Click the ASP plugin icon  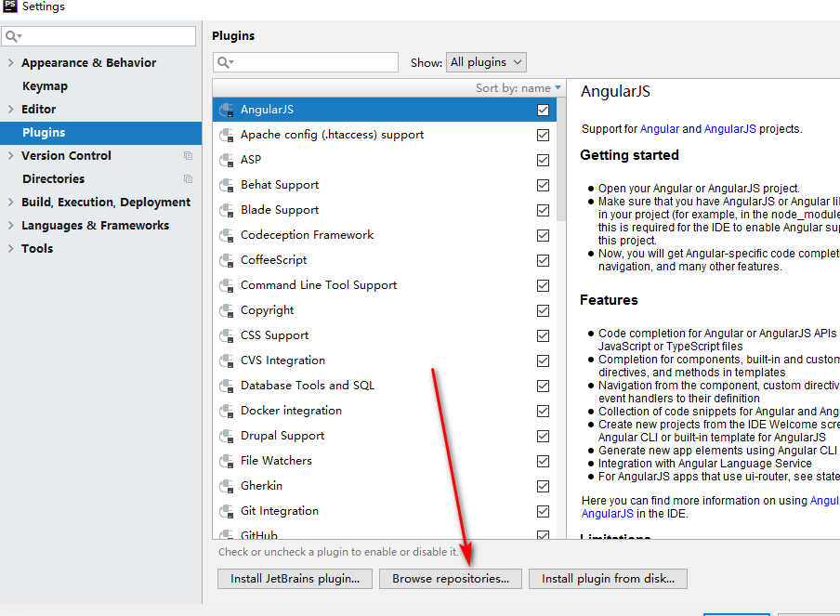(x=227, y=160)
